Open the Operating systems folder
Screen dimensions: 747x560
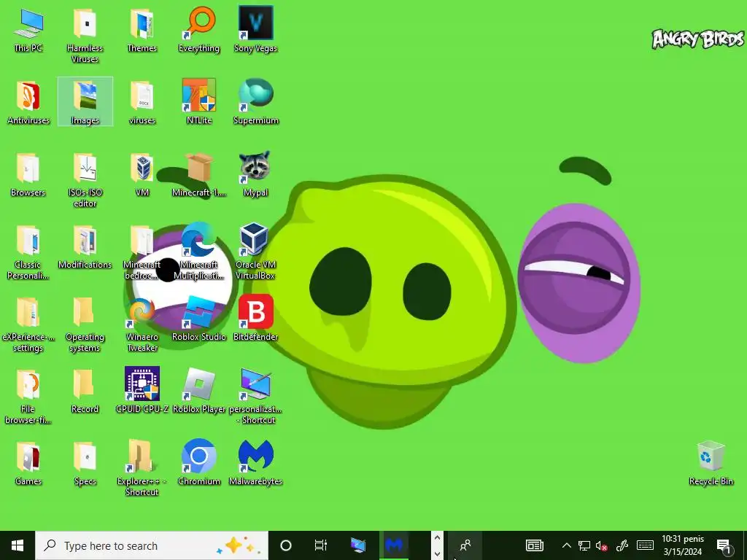pos(85,324)
